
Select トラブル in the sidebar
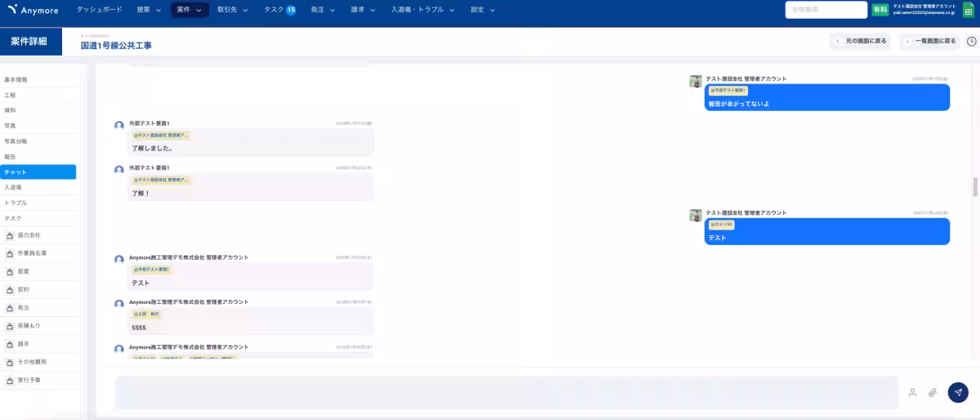[x=38, y=203]
